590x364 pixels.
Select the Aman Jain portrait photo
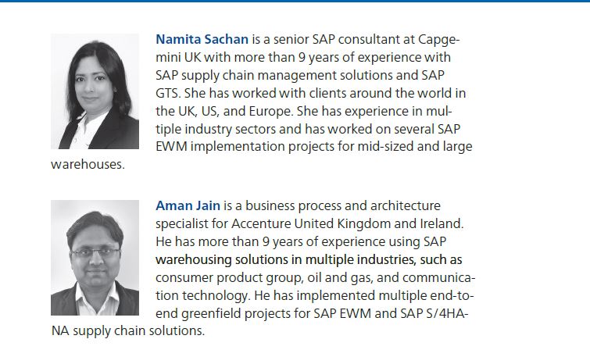95,258
